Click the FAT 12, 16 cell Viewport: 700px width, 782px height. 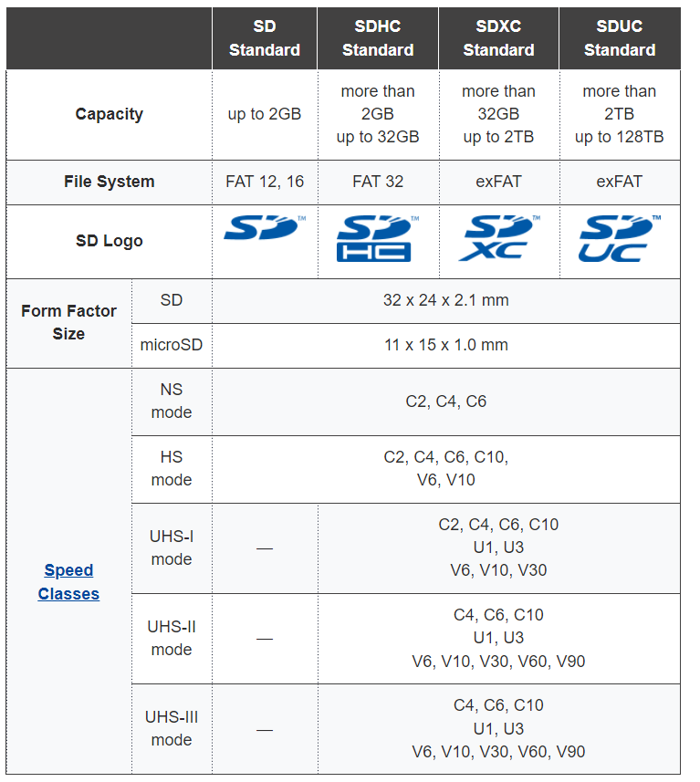coord(265,182)
